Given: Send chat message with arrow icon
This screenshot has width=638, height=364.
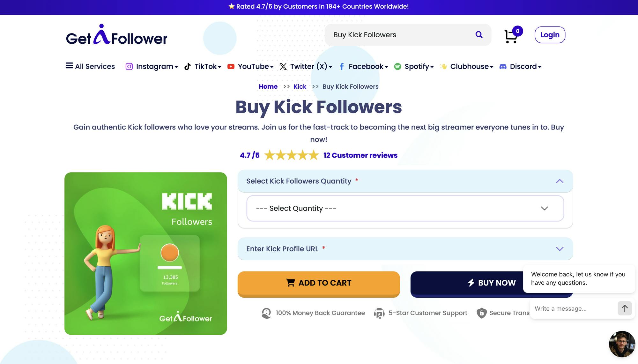Looking at the screenshot, I should 625,308.
